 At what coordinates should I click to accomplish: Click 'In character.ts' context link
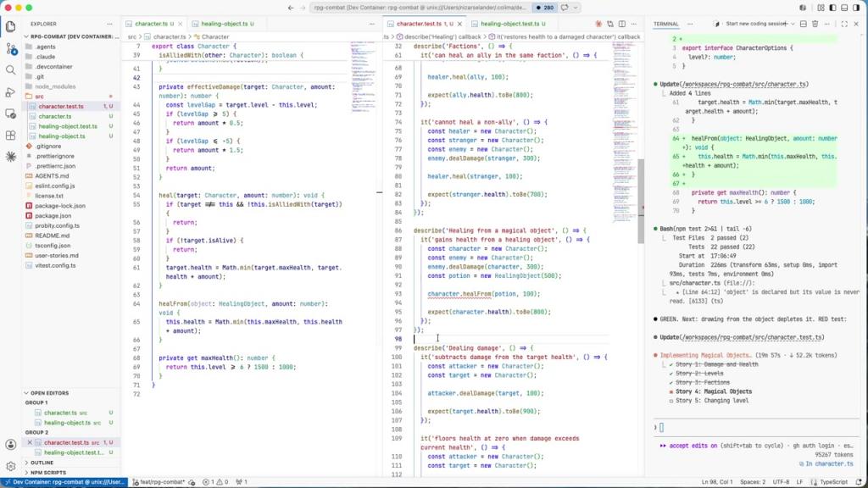(826, 463)
